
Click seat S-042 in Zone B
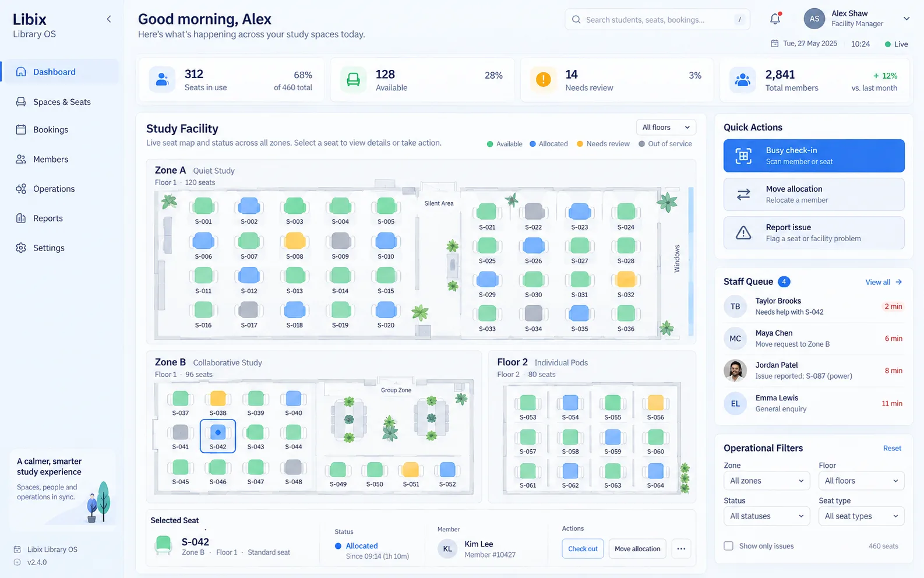218,436
